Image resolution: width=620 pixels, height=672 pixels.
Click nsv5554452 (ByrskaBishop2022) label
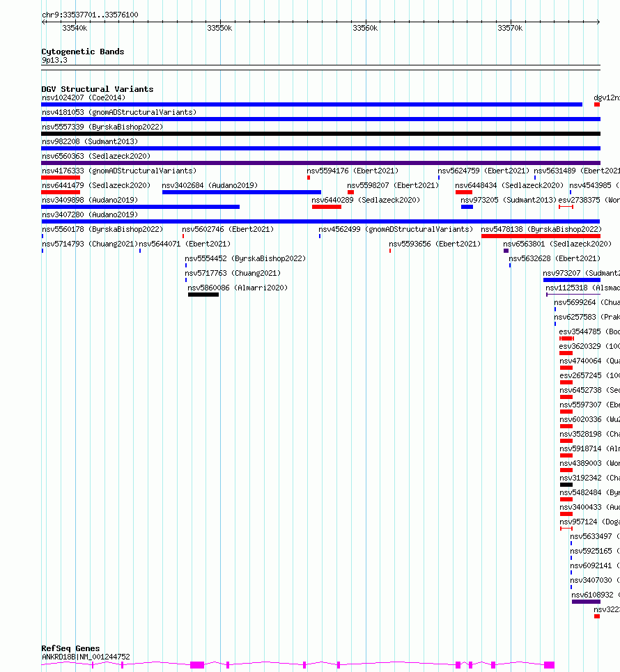click(x=245, y=258)
